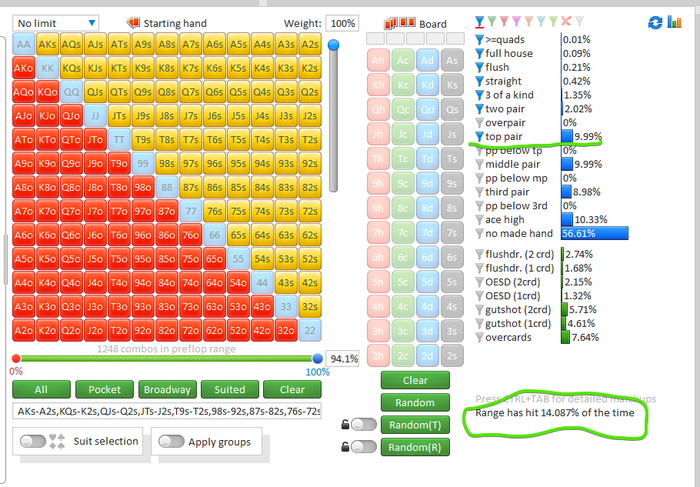Click the Weight 100% input box
The width and height of the screenshot is (700, 487).
click(342, 23)
